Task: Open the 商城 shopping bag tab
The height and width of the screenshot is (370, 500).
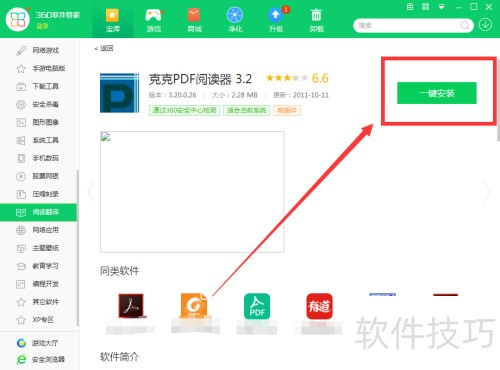Action: [194, 20]
